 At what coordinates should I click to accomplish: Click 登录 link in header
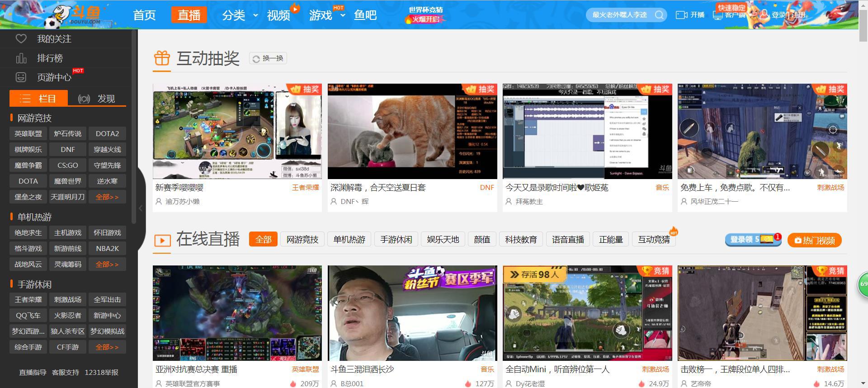pyautogui.click(x=778, y=15)
